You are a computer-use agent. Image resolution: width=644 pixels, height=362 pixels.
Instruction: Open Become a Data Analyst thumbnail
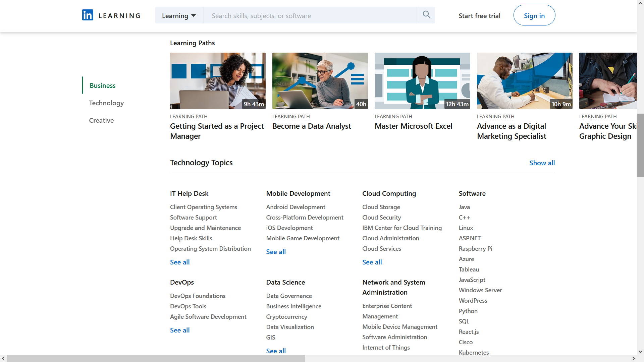coord(320,81)
